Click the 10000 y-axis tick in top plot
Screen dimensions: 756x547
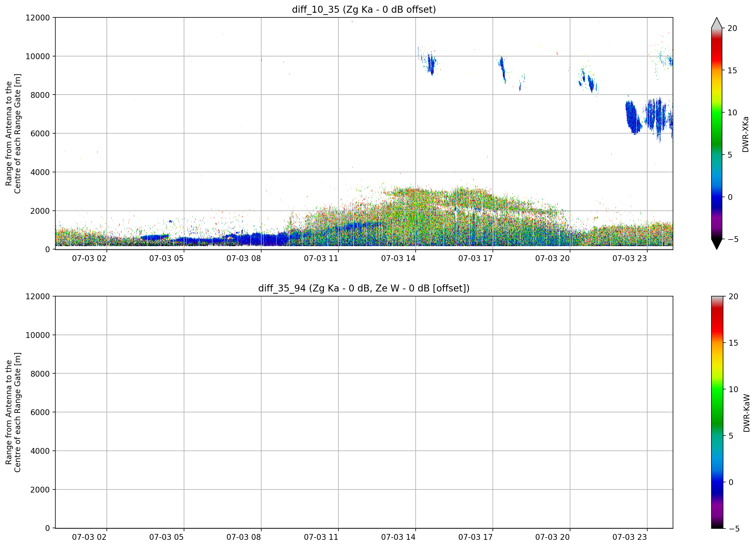(38, 56)
